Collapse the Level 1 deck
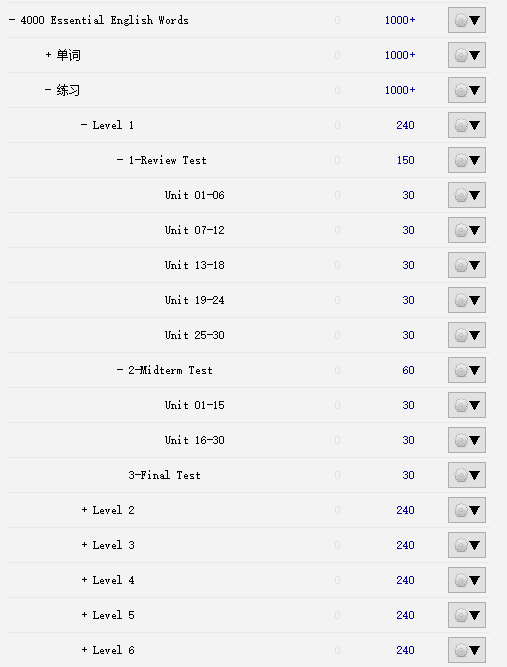The width and height of the screenshot is (507, 667). [x=84, y=125]
